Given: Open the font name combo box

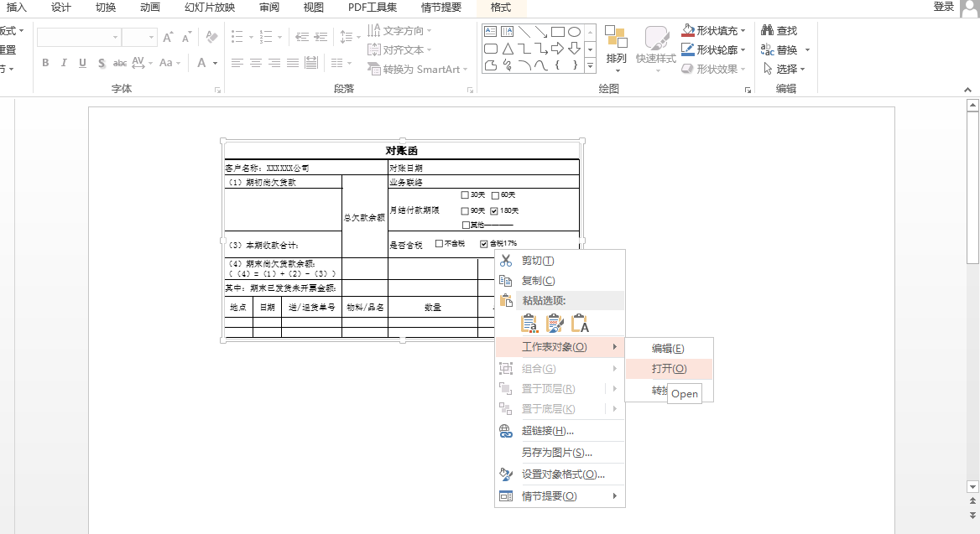Looking at the screenshot, I should (x=78, y=38).
